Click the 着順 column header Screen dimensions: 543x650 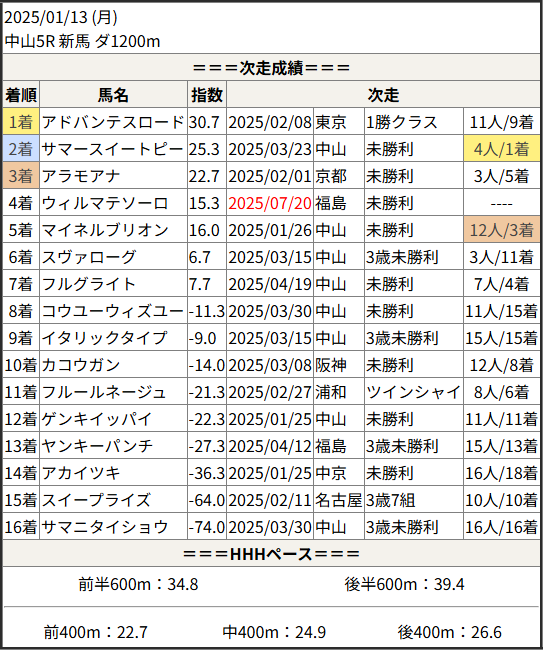tap(21, 95)
